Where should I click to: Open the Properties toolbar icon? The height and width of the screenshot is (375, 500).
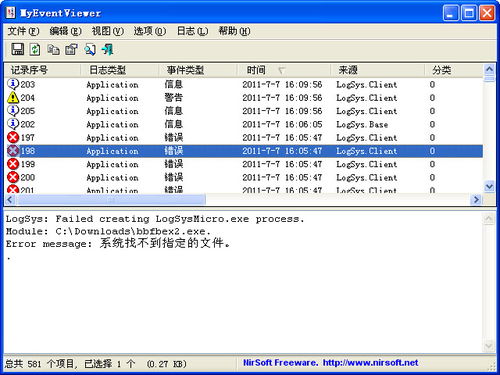(71, 49)
